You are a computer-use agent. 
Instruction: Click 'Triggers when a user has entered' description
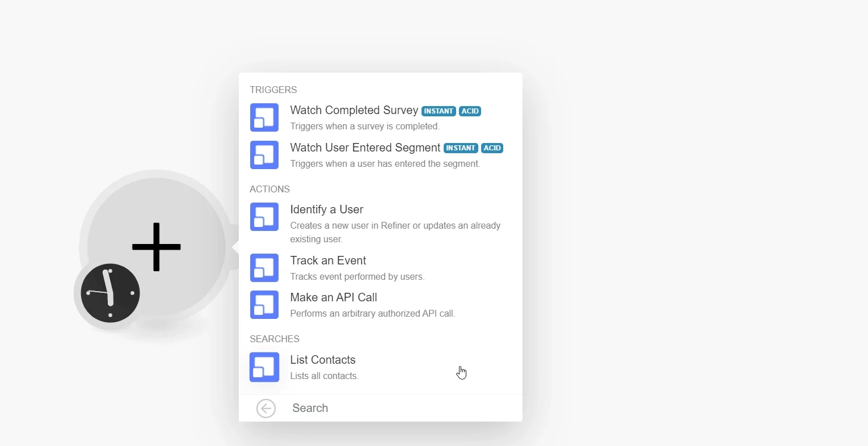385,164
